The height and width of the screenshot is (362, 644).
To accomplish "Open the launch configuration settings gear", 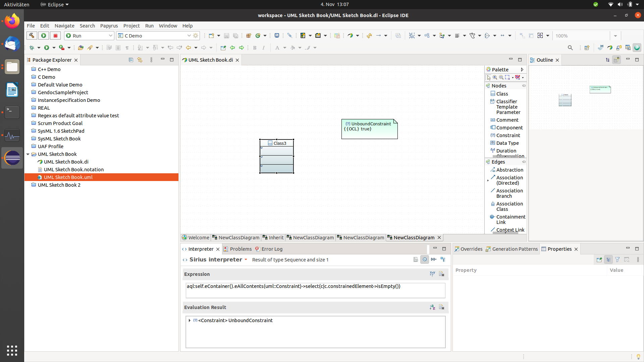I will click(x=196, y=36).
